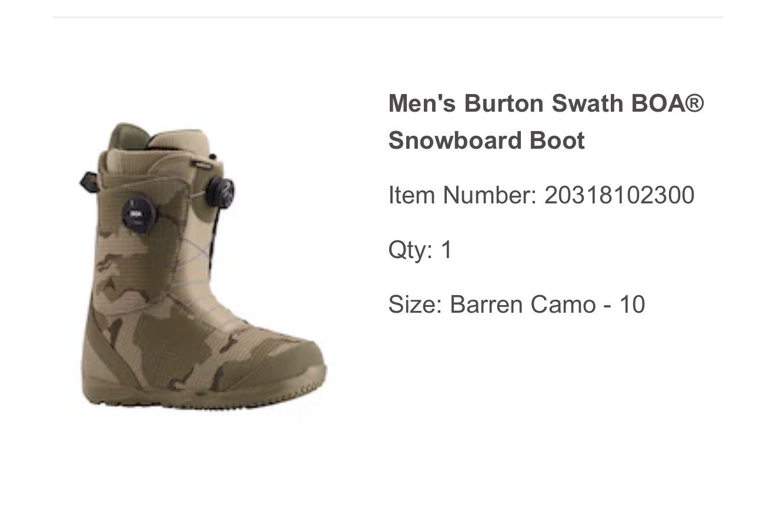Click the heel pull loop on the boot
The image size is (776, 532).
[88, 180]
